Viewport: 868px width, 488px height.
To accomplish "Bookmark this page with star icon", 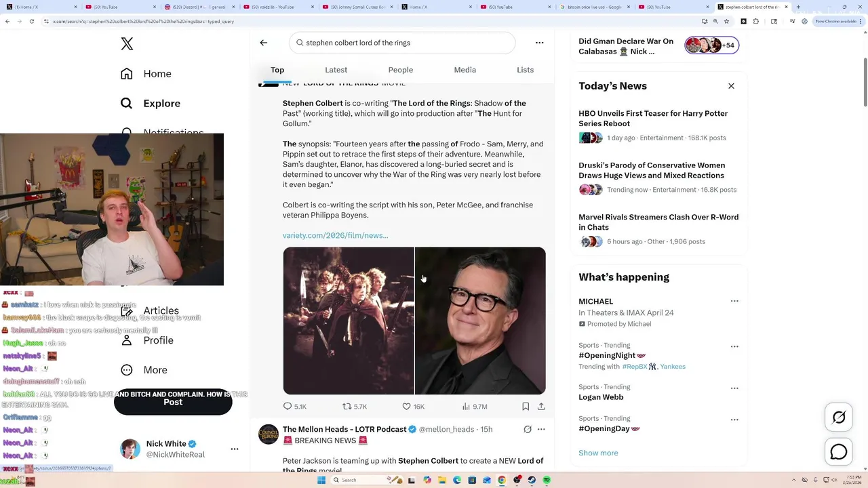I will 726,21.
